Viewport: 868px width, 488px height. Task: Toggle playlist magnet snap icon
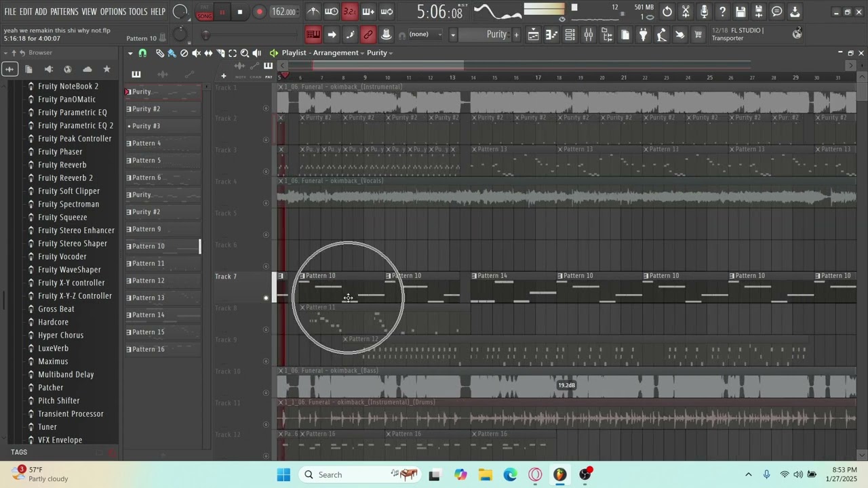[142, 53]
